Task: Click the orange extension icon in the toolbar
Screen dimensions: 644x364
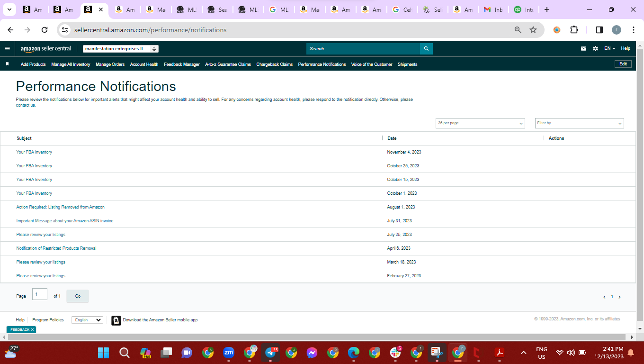Action: [557, 30]
